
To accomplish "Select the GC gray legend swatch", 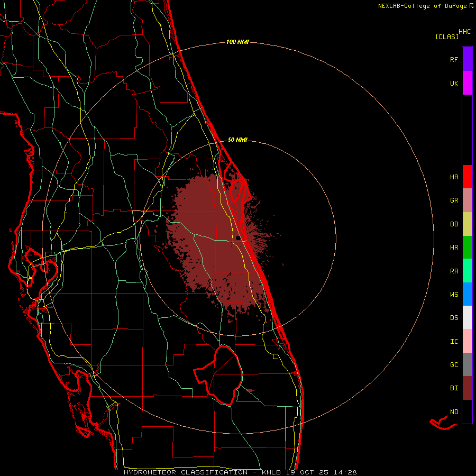I will click(x=467, y=364).
